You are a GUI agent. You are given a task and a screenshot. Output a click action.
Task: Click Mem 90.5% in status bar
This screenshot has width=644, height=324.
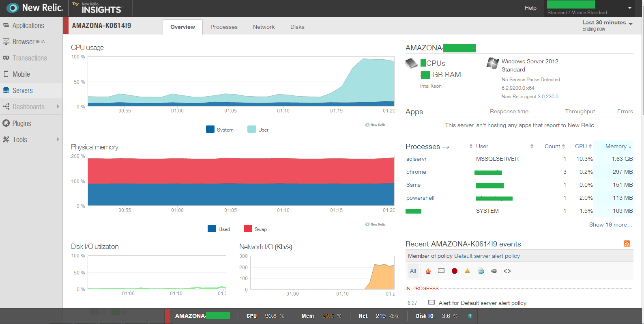click(x=322, y=316)
